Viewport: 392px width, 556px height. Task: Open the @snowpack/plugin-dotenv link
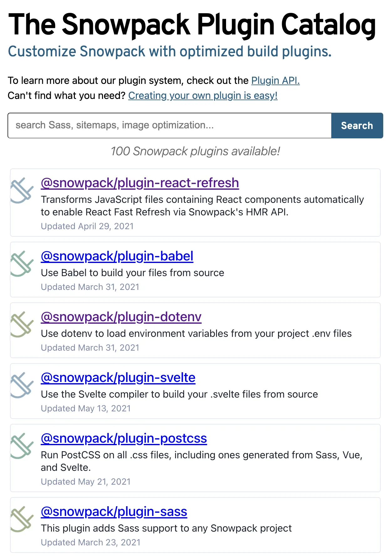click(x=121, y=317)
